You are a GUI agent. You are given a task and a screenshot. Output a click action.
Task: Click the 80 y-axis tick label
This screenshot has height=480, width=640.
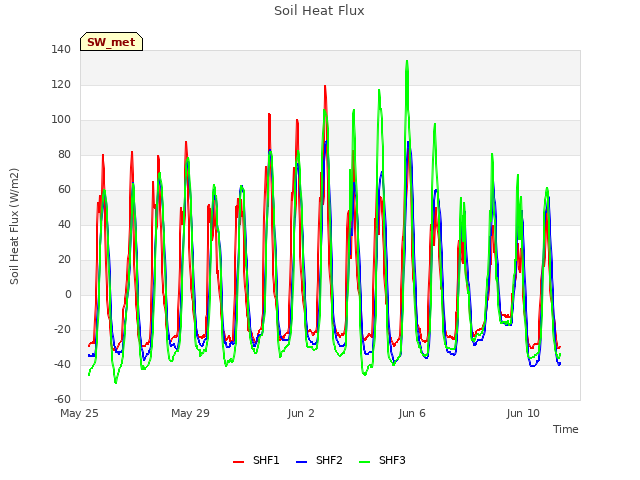(x=64, y=155)
